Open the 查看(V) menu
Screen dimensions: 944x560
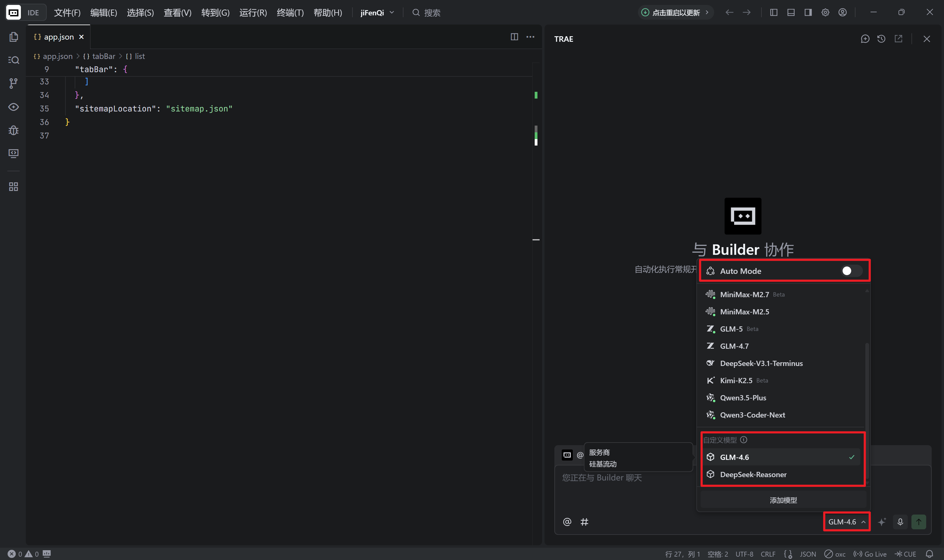click(x=178, y=13)
